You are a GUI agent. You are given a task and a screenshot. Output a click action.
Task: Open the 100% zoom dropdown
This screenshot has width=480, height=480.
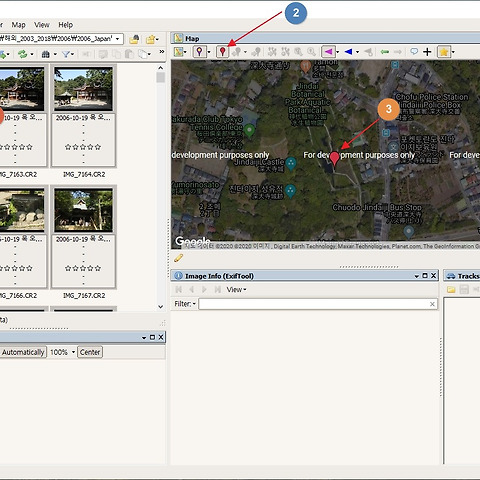(73, 352)
